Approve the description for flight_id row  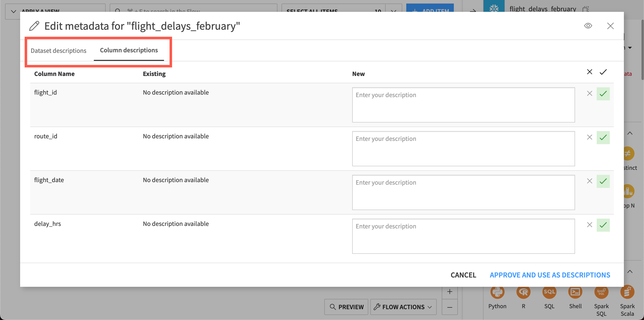tap(603, 94)
